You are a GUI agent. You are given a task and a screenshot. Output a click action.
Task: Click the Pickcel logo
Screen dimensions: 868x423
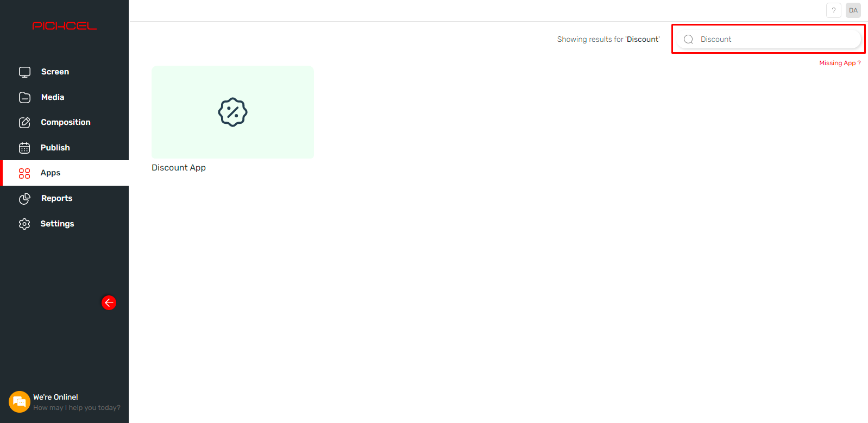pyautogui.click(x=64, y=26)
